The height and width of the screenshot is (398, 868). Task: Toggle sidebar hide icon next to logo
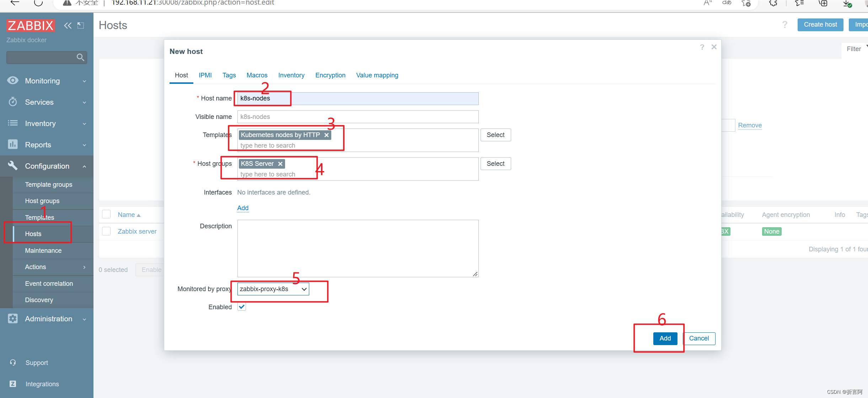point(81,26)
